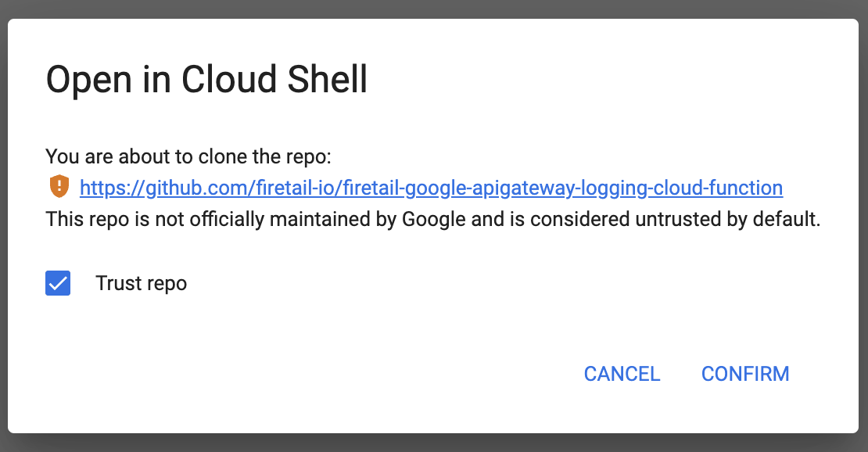
Task: Open the firetail GitHub repo link
Action: click(431, 188)
